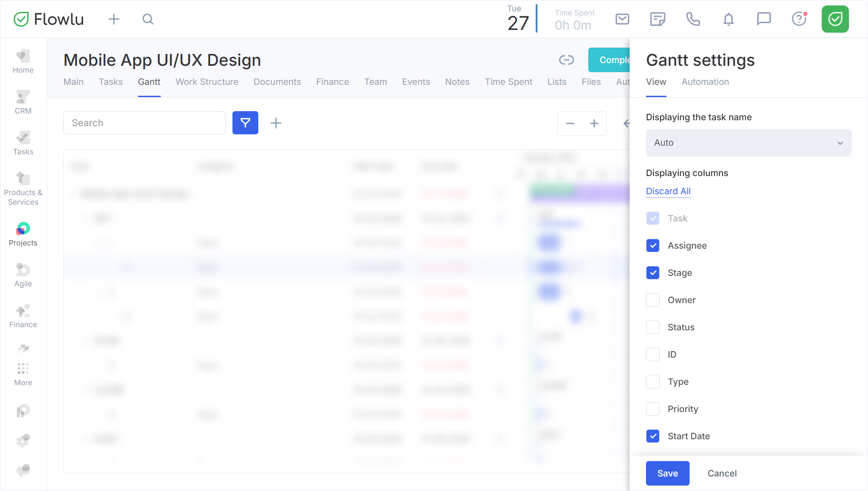Viewport: 868px width, 491px height.
Task: Click the filter funnel icon
Action: (245, 123)
